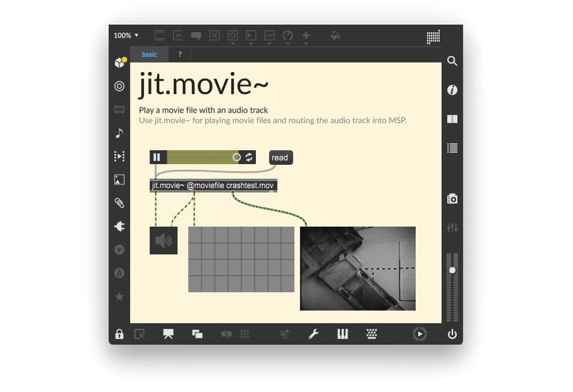Click the jit.movie~ title text

tap(204, 84)
